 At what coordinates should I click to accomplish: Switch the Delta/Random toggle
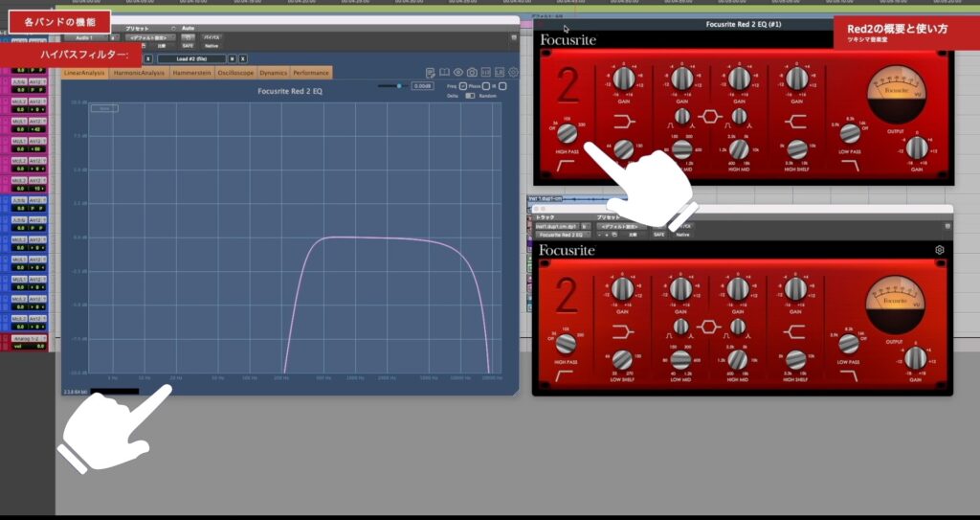[x=470, y=96]
